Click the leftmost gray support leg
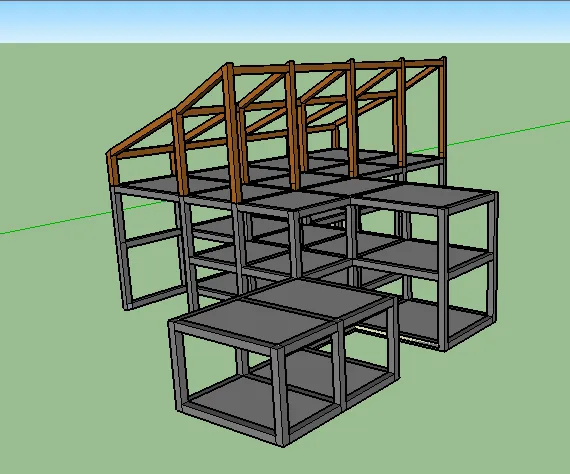Image resolution: width=570 pixels, height=474 pixels. tap(121, 247)
